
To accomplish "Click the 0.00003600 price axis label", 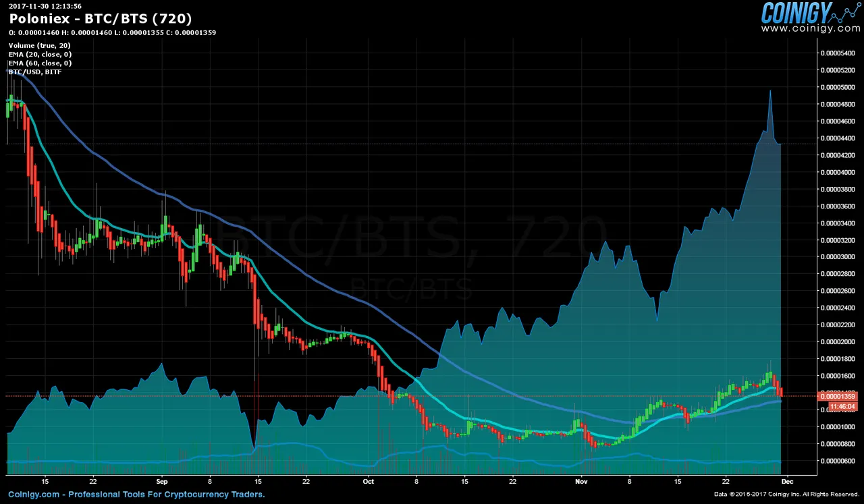I will (x=837, y=206).
